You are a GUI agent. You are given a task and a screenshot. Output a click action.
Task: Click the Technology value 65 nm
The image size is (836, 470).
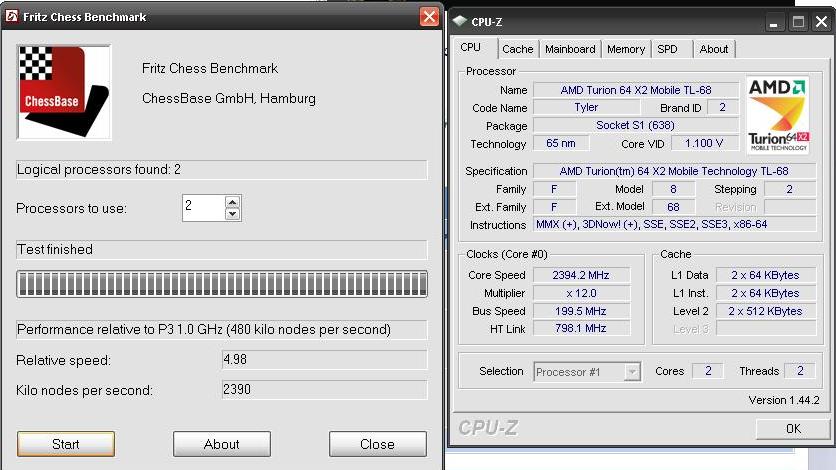pos(561,143)
